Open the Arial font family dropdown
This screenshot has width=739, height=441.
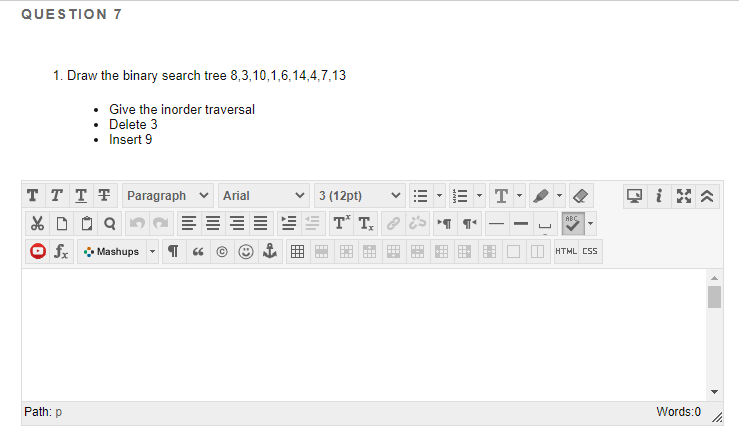pyautogui.click(x=263, y=196)
